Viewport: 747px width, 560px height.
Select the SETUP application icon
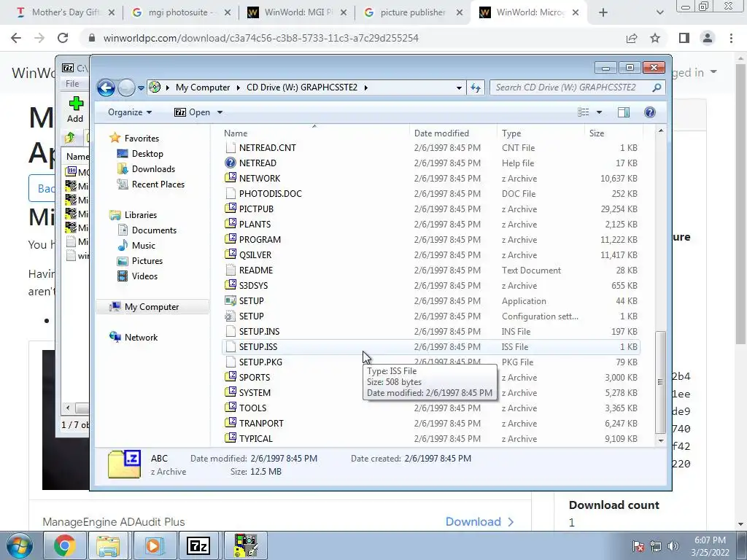tap(230, 301)
